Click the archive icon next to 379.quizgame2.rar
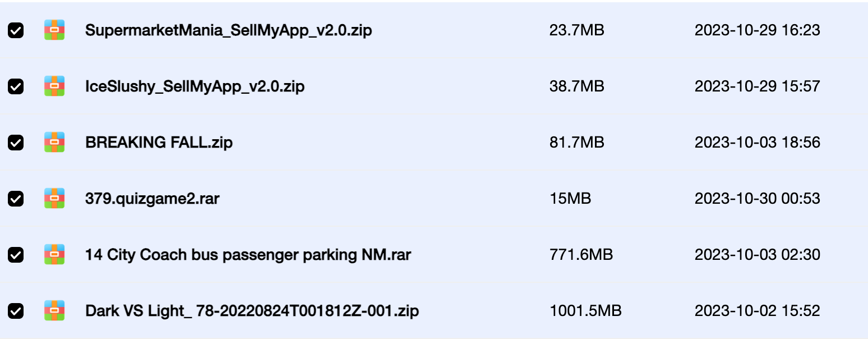This screenshot has width=868, height=339. (54, 198)
